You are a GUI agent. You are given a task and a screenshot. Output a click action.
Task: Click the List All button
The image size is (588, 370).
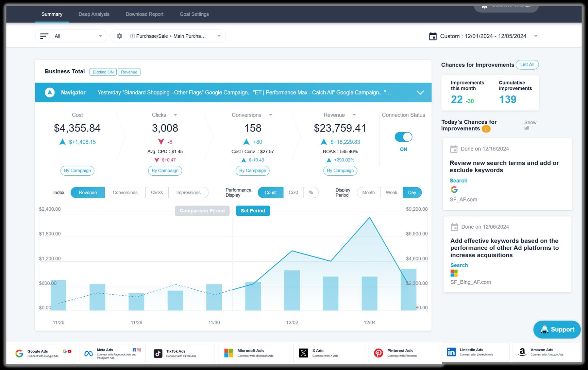(x=527, y=65)
